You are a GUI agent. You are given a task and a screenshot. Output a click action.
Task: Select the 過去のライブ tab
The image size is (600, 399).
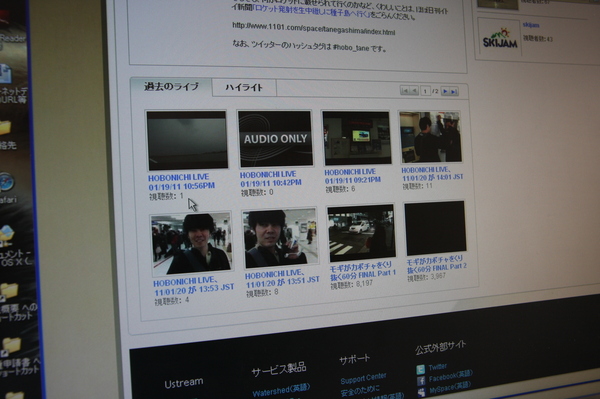(x=171, y=86)
